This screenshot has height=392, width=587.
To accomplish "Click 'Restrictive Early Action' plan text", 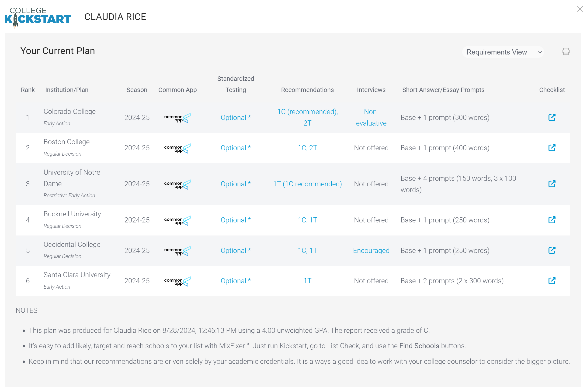I will (x=69, y=195).
